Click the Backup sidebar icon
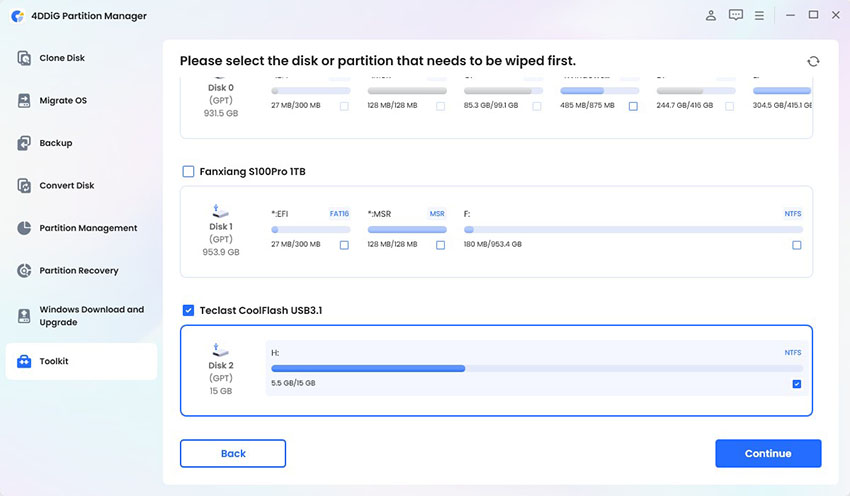The image size is (850, 496). [25, 143]
